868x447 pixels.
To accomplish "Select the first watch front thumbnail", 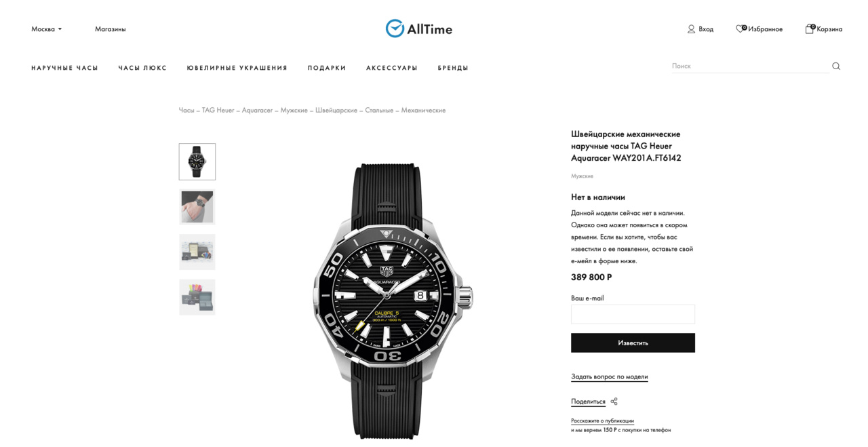I will (x=197, y=161).
